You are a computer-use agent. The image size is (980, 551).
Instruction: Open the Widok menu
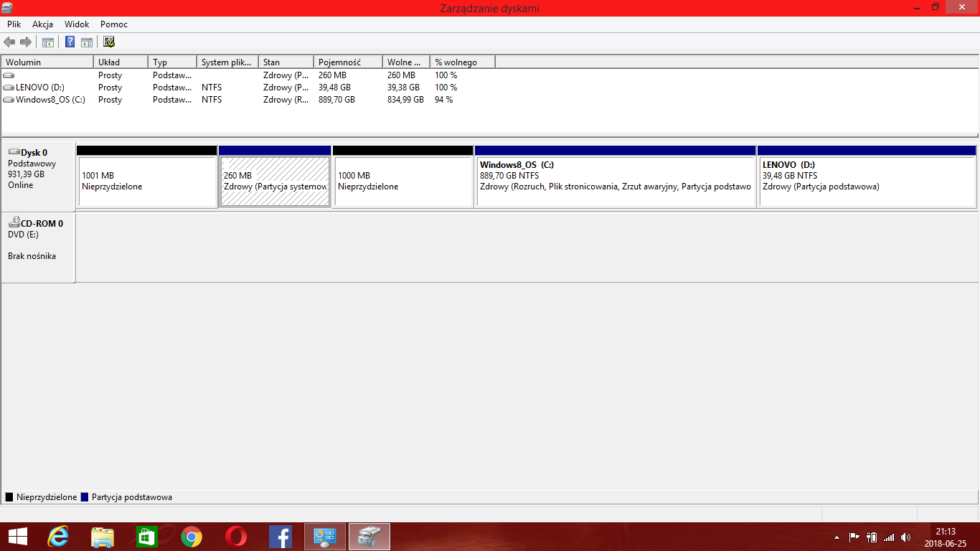coord(77,24)
